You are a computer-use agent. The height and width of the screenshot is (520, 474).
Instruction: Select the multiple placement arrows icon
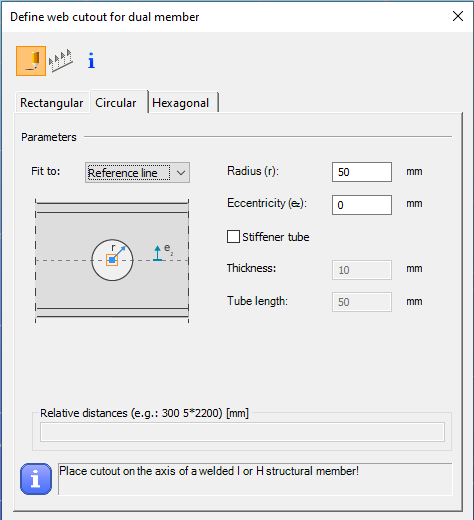[61, 61]
